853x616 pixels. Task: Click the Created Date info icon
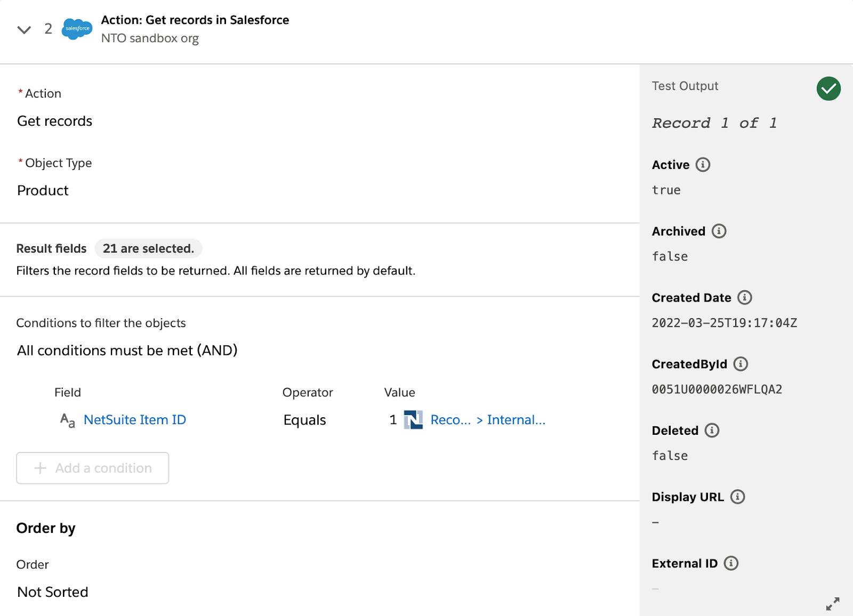pyautogui.click(x=745, y=297)
